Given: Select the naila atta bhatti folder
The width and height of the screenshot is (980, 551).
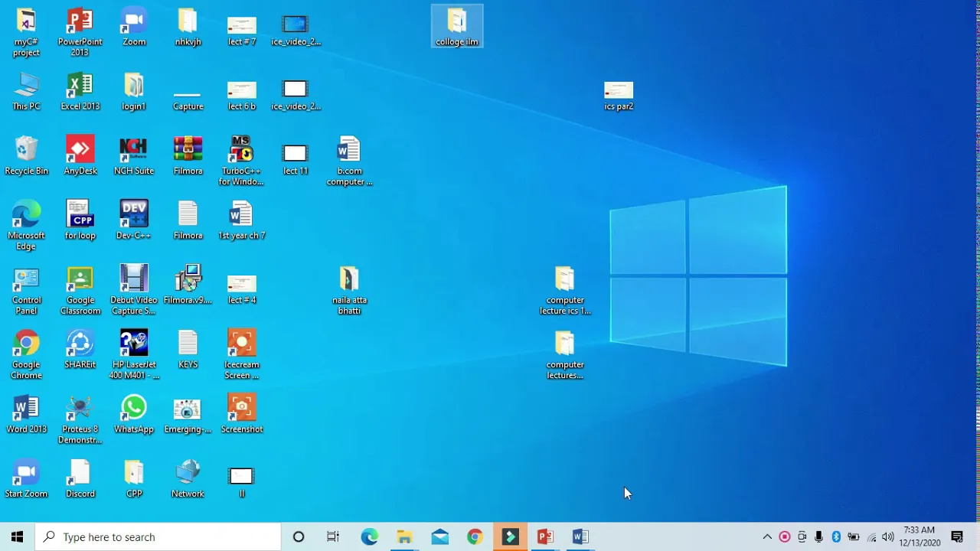Looking at the screenshot, I should click(x=349, y=291).
